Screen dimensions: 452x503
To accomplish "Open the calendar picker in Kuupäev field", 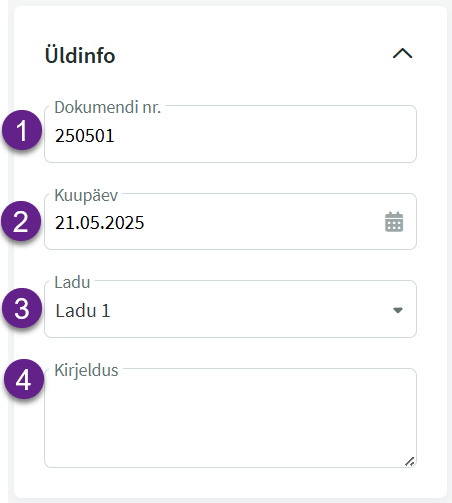I will coord(394,222).
